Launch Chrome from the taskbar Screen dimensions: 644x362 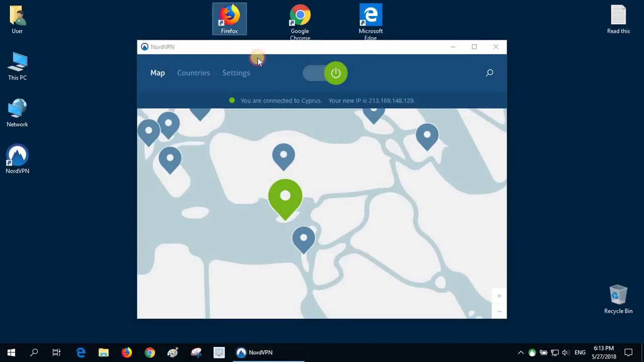(150, 352)
